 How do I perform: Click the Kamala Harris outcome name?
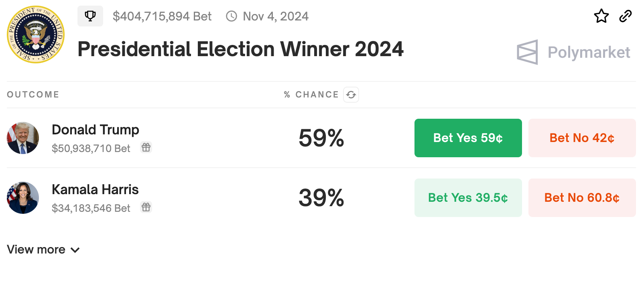coord(95,190)
